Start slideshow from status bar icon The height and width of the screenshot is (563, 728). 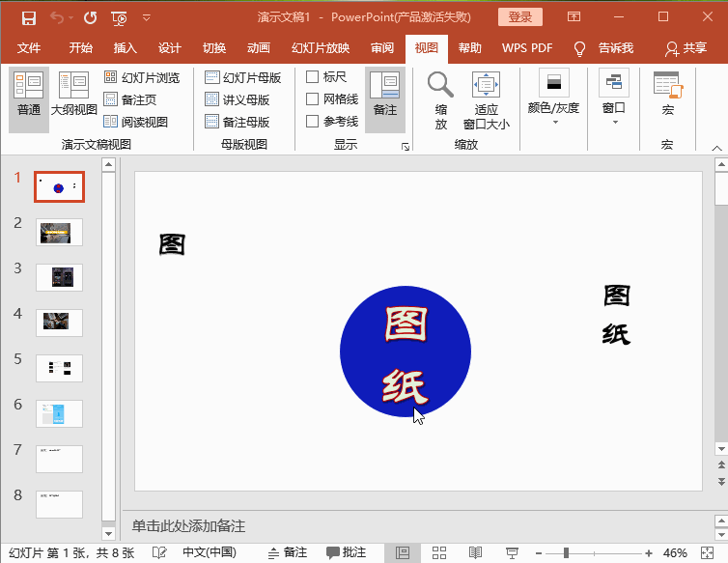512,552
